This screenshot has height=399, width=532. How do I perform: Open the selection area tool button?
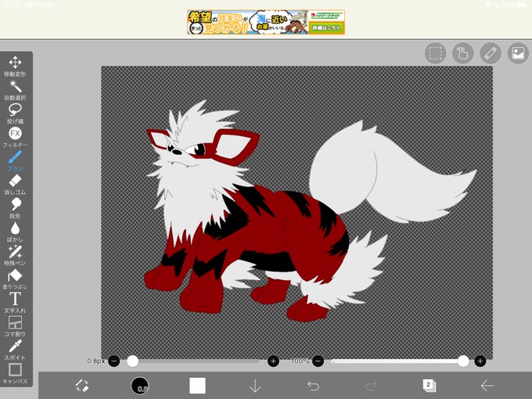[435, 53]
